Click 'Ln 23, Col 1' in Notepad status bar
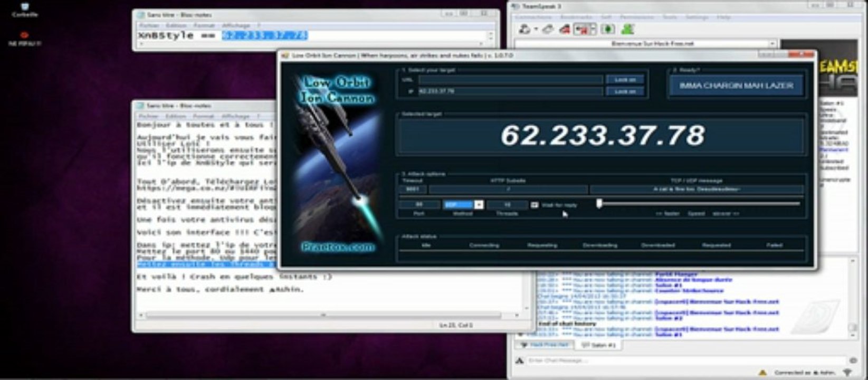The width and height of the screenshot is (868, 380). pyautogui.click(x=456, y=325)
